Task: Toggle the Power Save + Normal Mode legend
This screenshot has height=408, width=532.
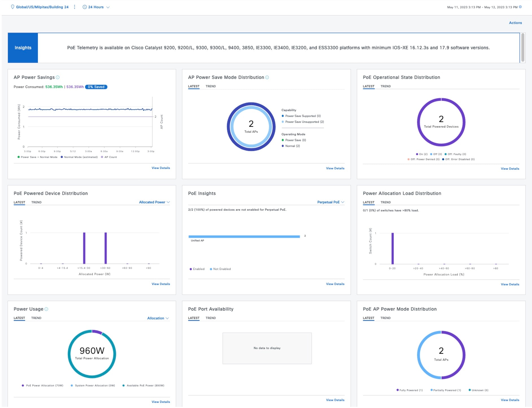Action: pyautogui.click(x=38, y=157)
